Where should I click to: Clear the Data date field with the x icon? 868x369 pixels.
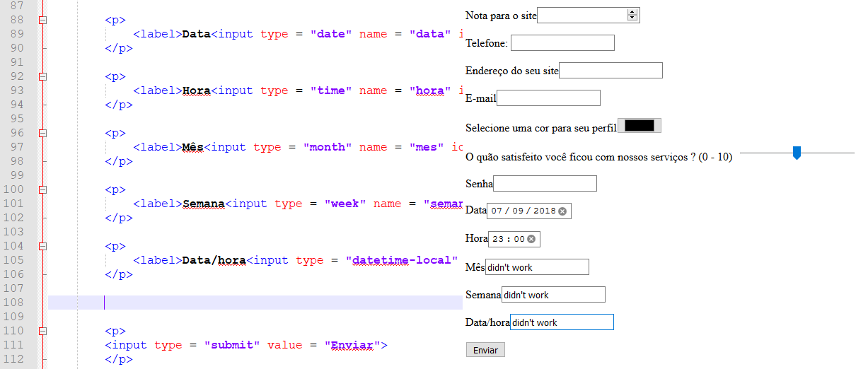pyautogui.click(x=562, y=211)
